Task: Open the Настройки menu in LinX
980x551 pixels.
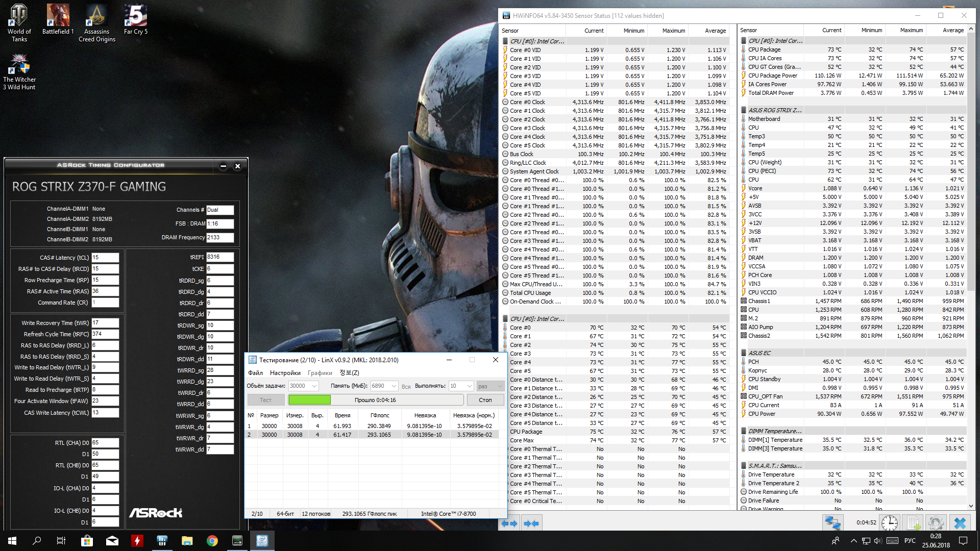Action: point(285,373)
